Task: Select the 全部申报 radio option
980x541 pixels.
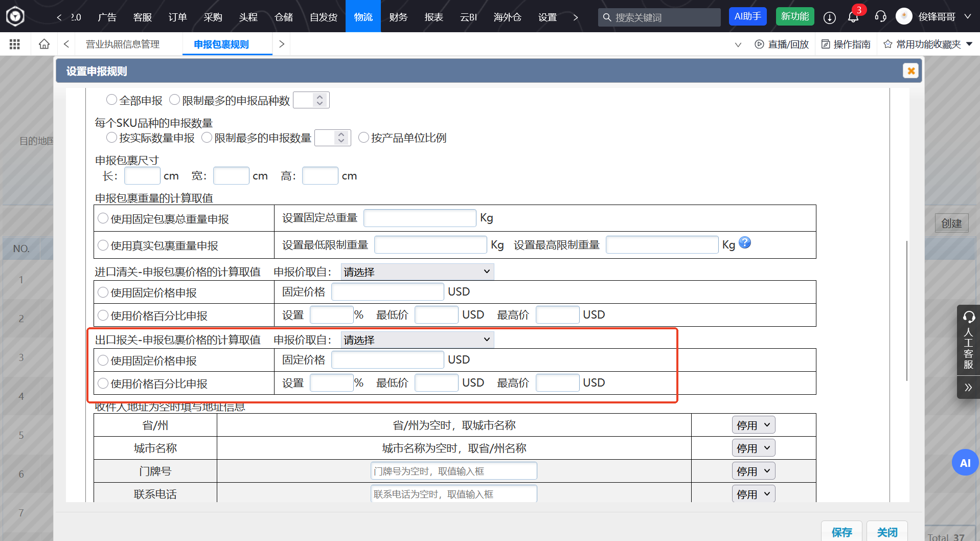Action: point(111,100)
